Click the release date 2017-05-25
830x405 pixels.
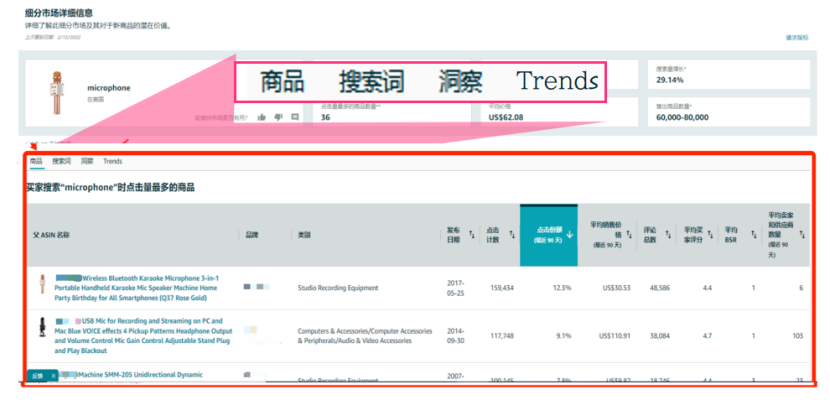click(x=456, y=288)
